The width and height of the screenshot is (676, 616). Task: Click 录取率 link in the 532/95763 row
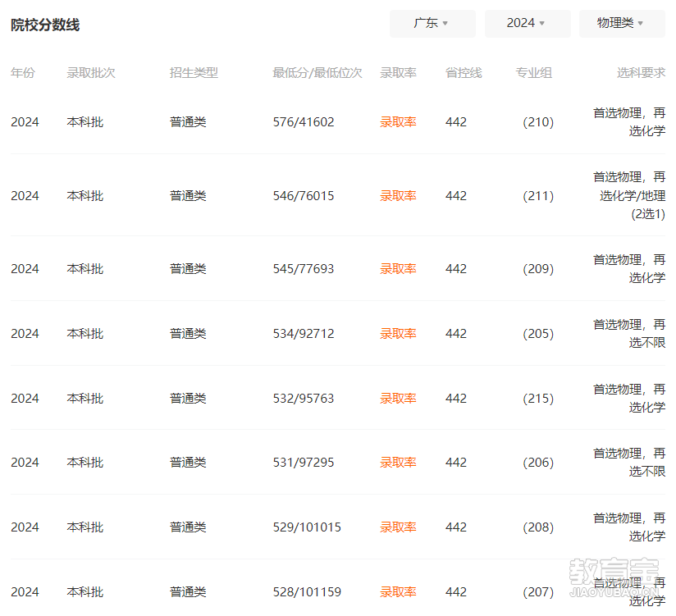pyautogui.click(x=398, y=399)
